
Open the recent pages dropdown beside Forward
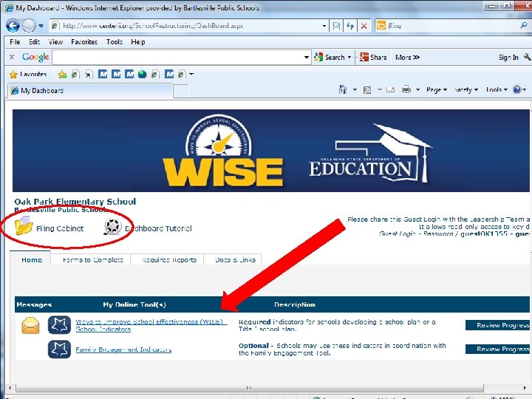(41, 26)
